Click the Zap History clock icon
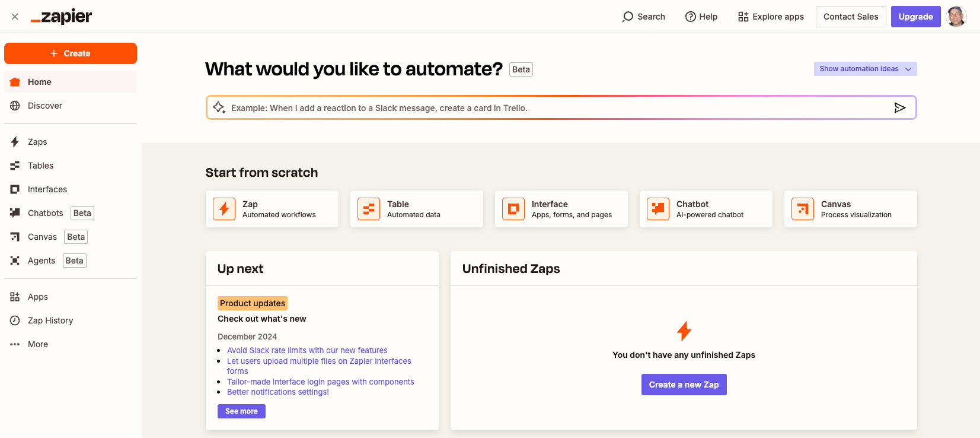 15,320
